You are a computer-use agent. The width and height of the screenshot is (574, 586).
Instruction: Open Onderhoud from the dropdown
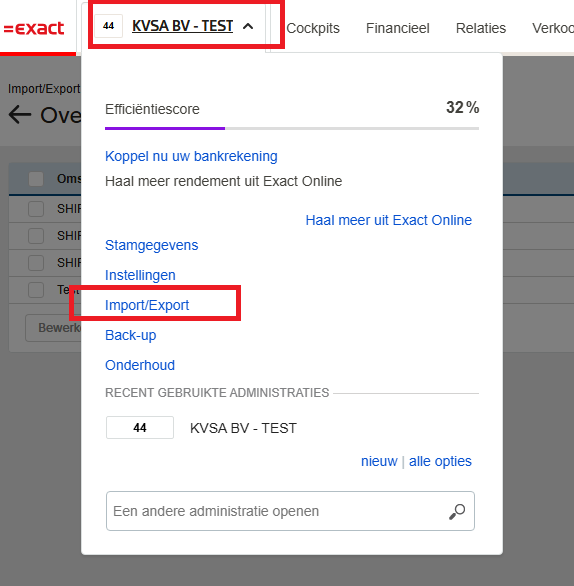coord(140,365)
